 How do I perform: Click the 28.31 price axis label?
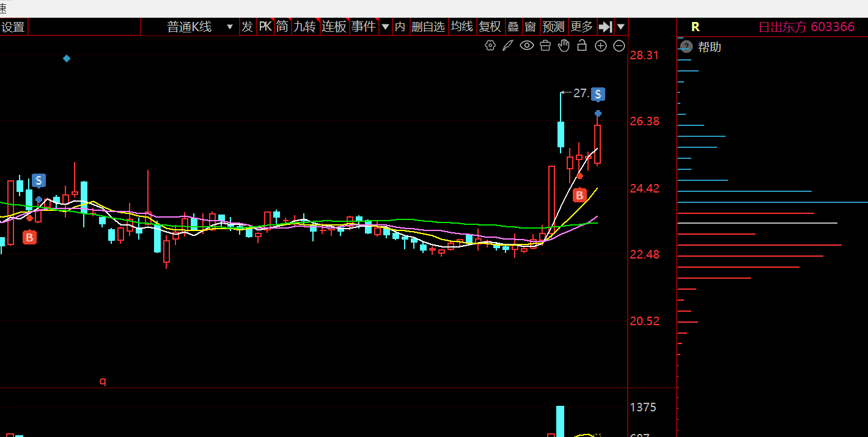644,56
